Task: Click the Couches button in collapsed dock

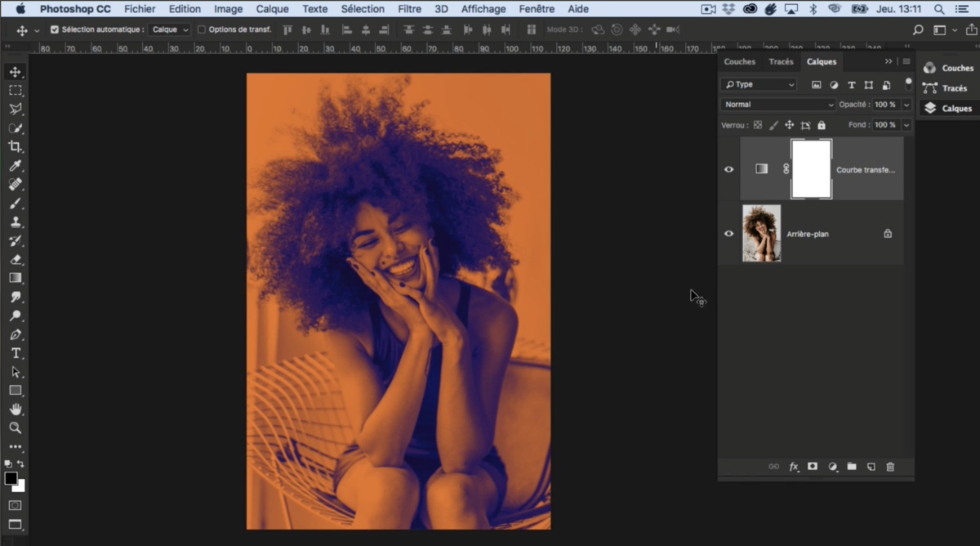Action: pyautogui.click(x=948, y=68)
